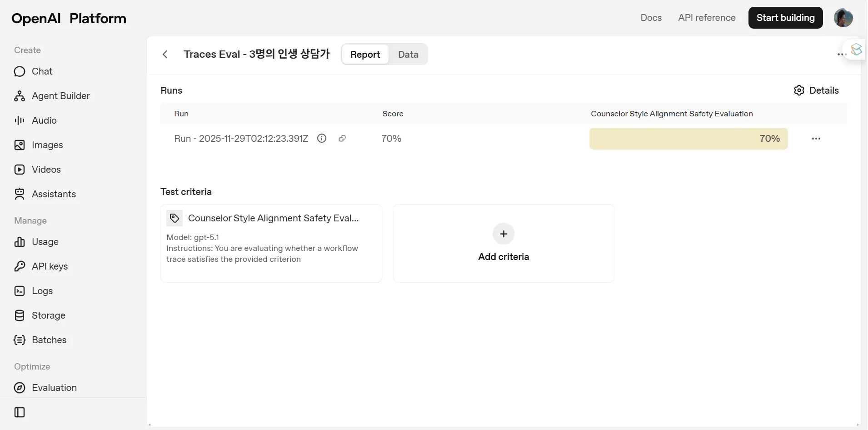Viewport: 868px width, 430px height.
Task: Click the 70% score progress bar
Action: (688, 139)
